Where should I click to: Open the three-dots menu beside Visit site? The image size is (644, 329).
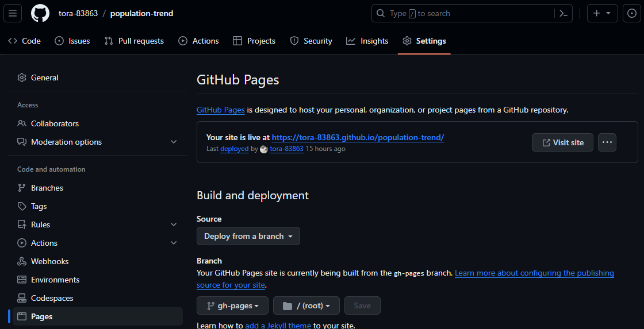click(x=607, y=142)
